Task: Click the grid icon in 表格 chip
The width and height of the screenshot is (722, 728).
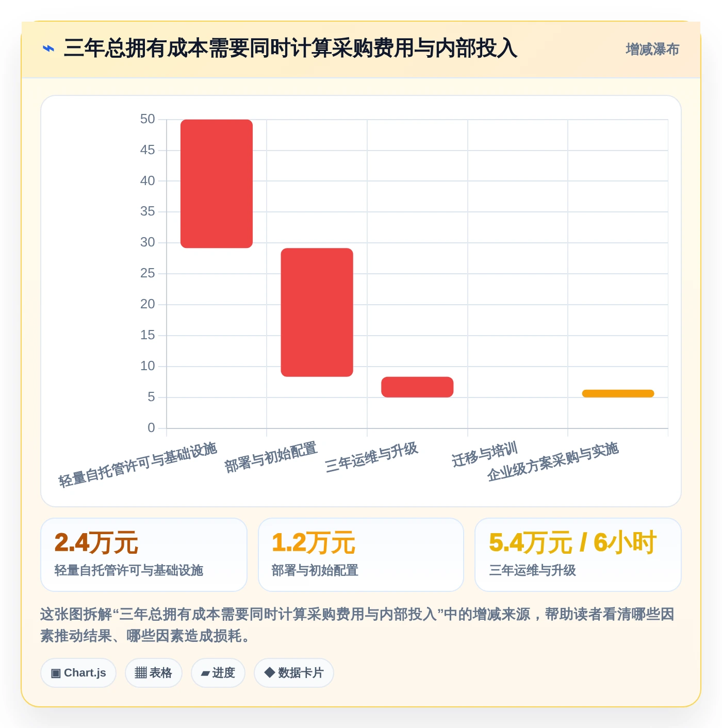Action: click(141, 673)
